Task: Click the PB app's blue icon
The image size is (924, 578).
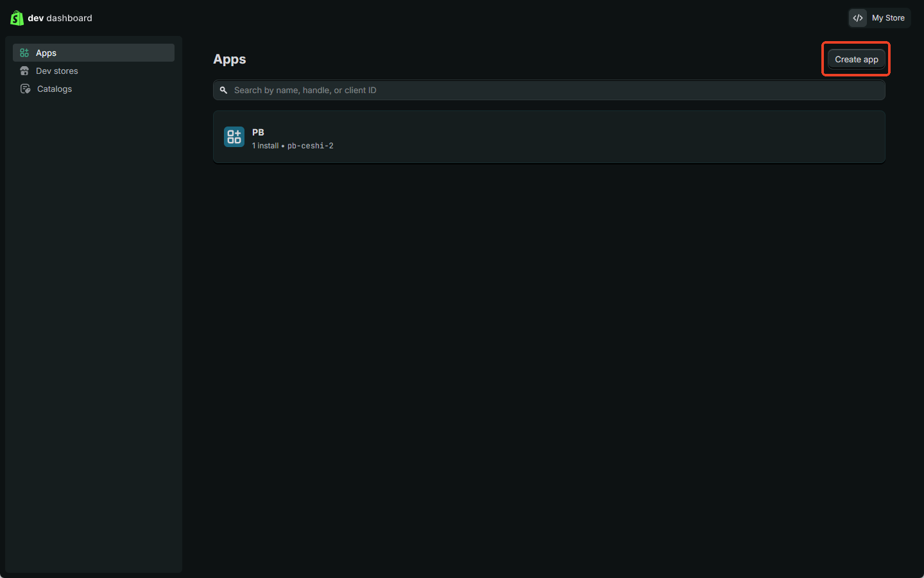Action: pyautogui.click(x=234, y=137)
